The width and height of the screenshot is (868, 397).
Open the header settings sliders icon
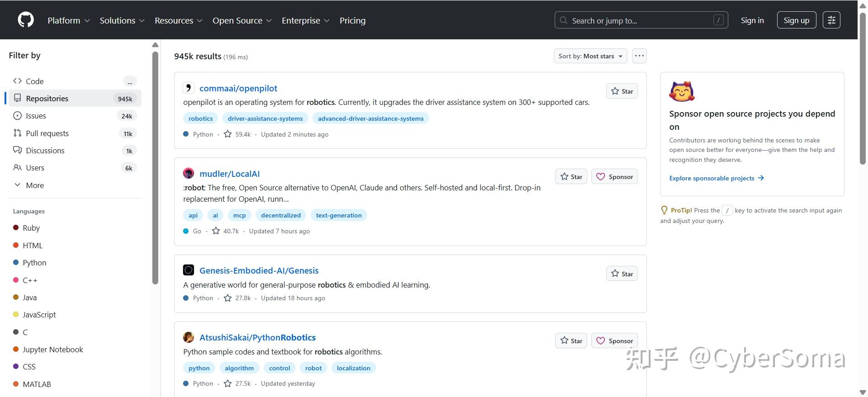(x=831, y=20)
